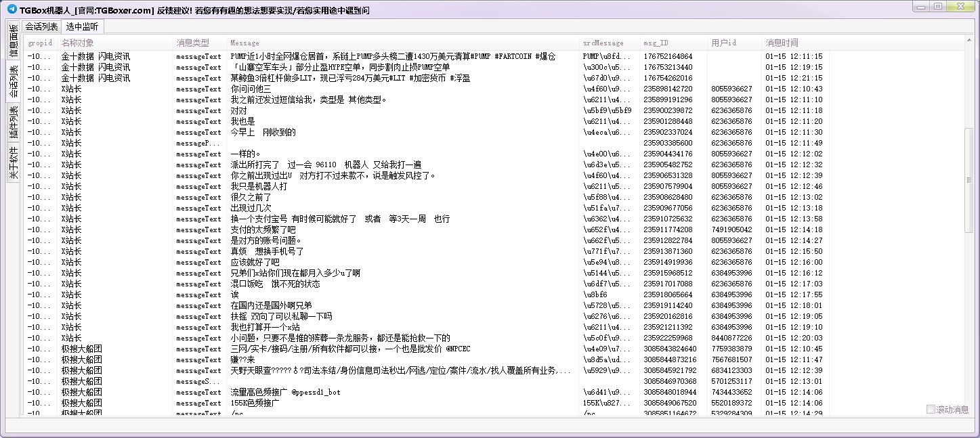
Task: Click the 用户id column header
Action: point(723,43)
